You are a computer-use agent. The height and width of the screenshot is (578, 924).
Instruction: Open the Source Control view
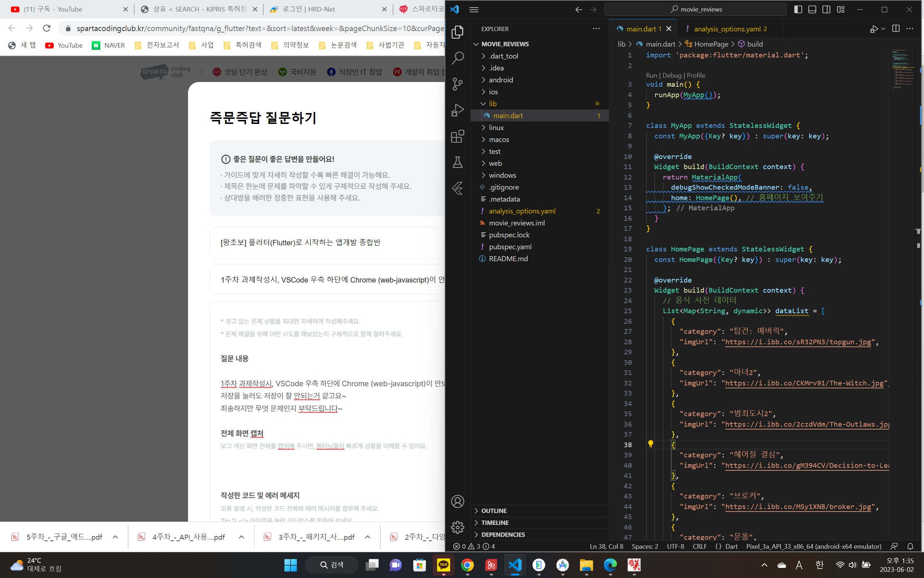[457, 84]
